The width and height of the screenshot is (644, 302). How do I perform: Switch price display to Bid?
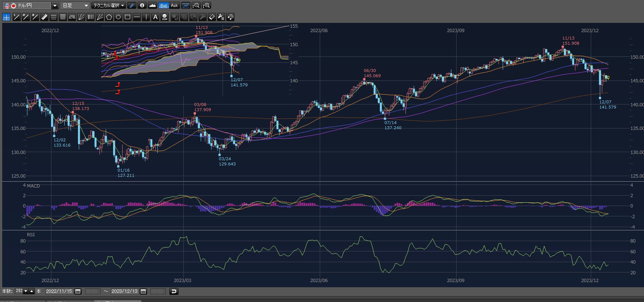pyautogui.click(x=163, y=6)
